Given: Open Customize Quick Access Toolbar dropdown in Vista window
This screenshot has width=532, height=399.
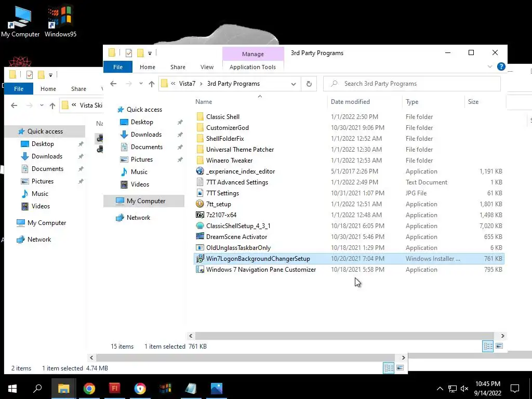Looking at the screenshot, I should click(50, 75).
